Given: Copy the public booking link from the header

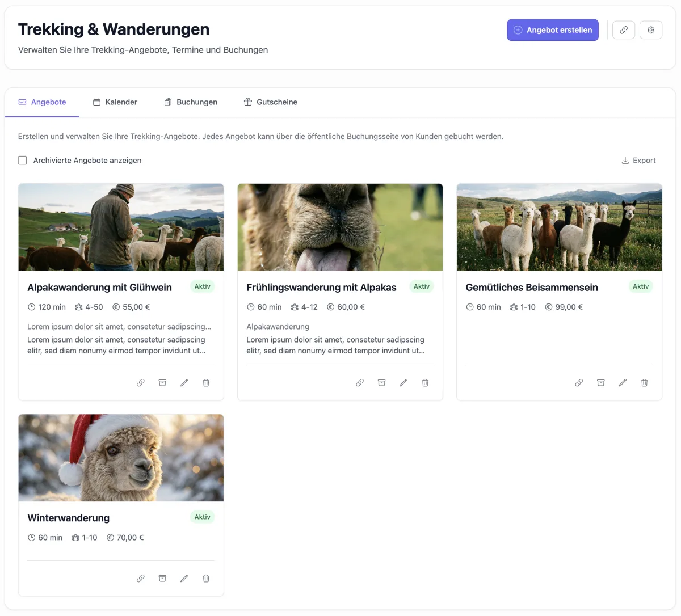Looking at the screenshot, I should [624, 29].
